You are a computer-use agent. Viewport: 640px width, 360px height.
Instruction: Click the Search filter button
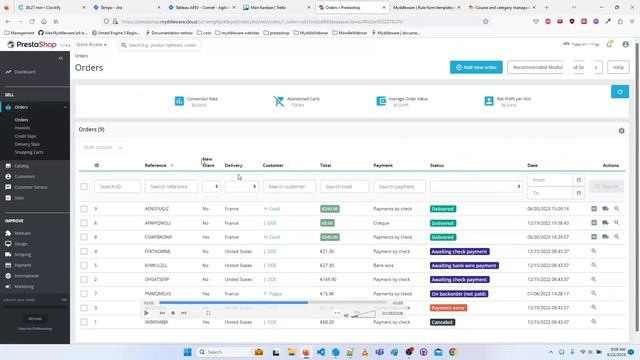tap(607, 187)
